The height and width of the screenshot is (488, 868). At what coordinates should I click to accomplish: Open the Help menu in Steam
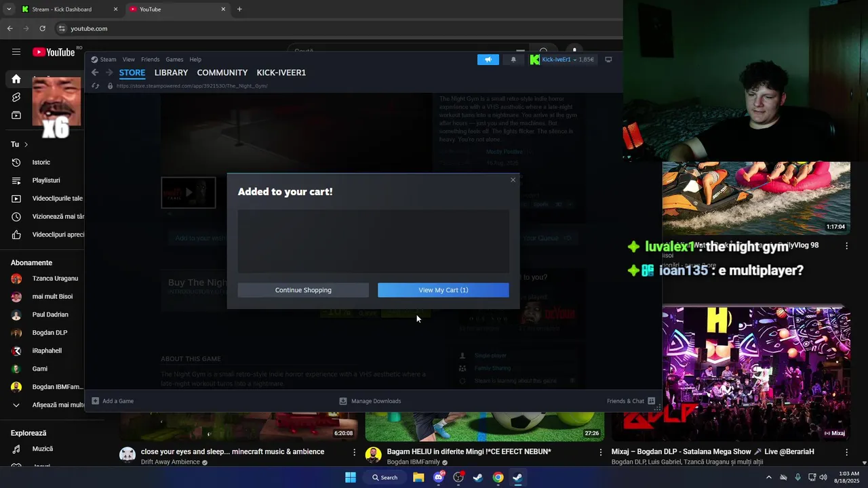click(x=195, y=60)
